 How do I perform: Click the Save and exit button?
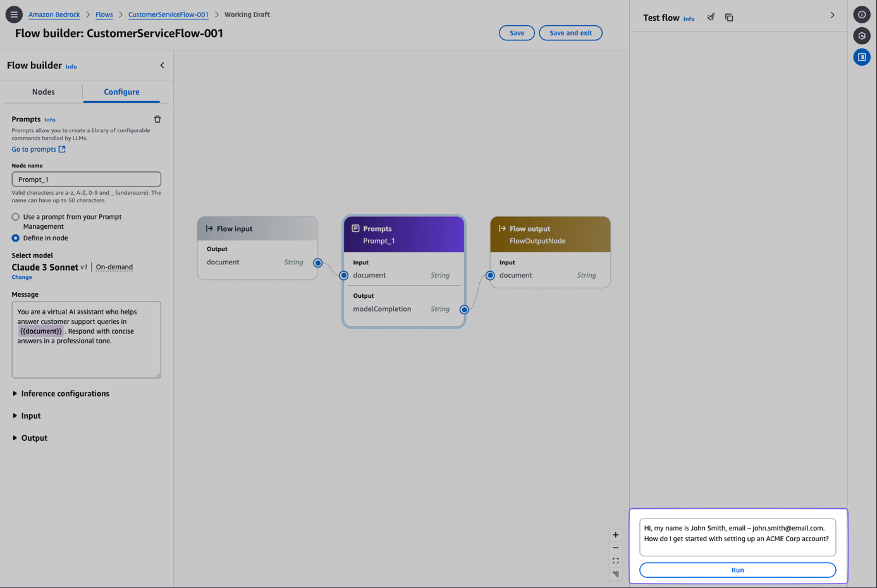[x=570, y=33]
